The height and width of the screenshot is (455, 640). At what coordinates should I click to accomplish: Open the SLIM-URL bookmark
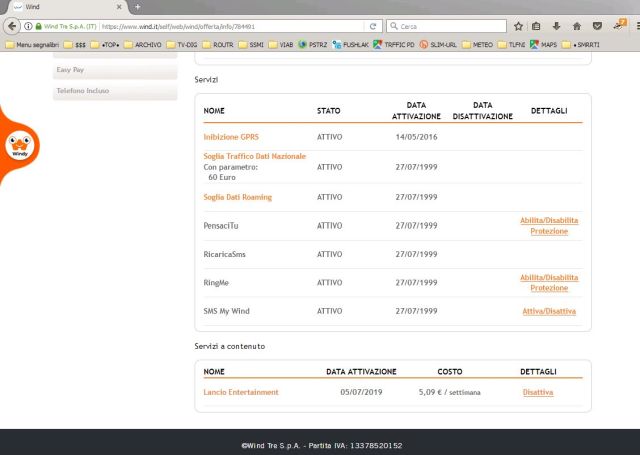[438, 44]
